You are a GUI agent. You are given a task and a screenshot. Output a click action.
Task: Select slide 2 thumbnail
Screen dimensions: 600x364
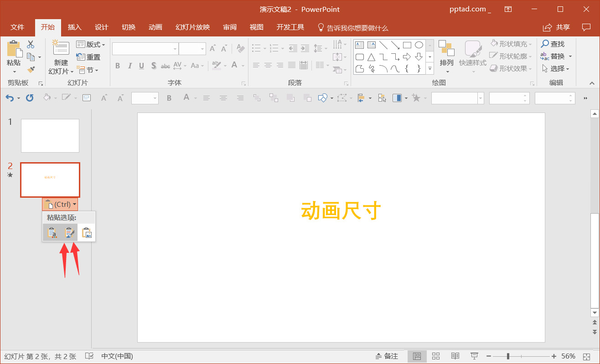tap(50, 180)
